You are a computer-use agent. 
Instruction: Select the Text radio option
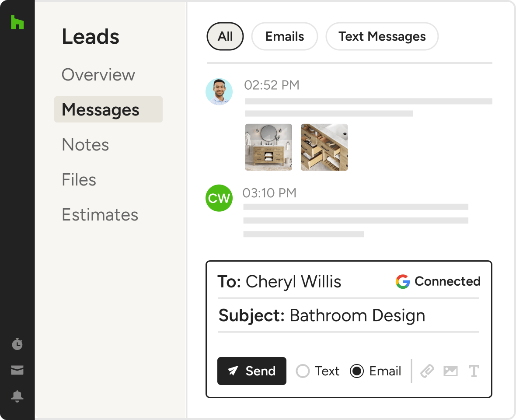pyautogui.click(x=303, y=371)
